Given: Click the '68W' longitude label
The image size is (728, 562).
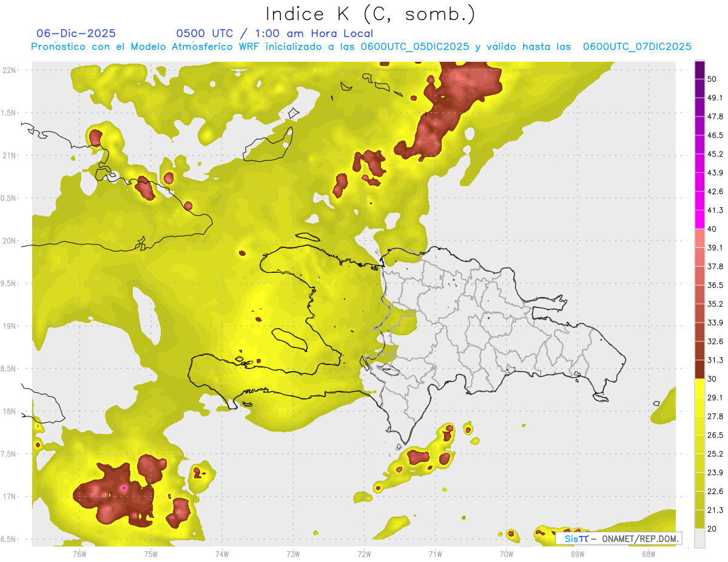Looking at the screenshot, I should tap(648, 554).
